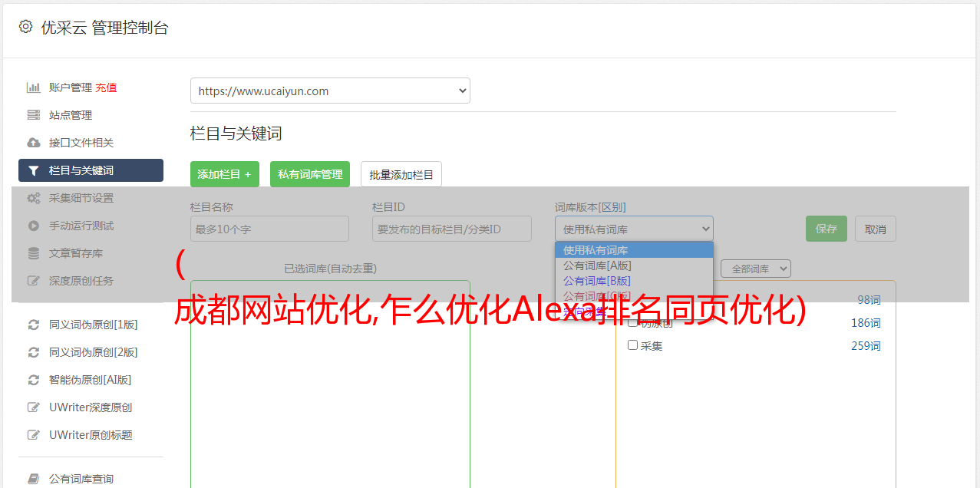Click the 259词 count link
The height and width of the screenshot is (488, 980).
tap(866, 346)
